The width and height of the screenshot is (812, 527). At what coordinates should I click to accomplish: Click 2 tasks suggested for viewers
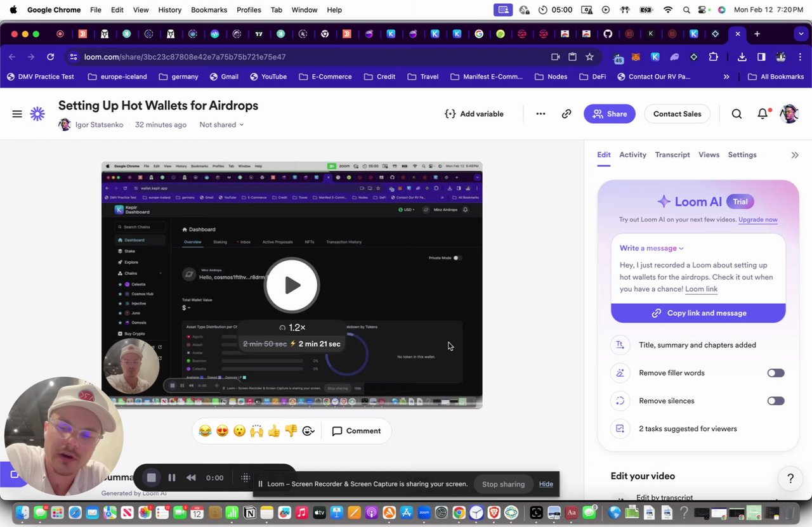[x=688, y=429]
